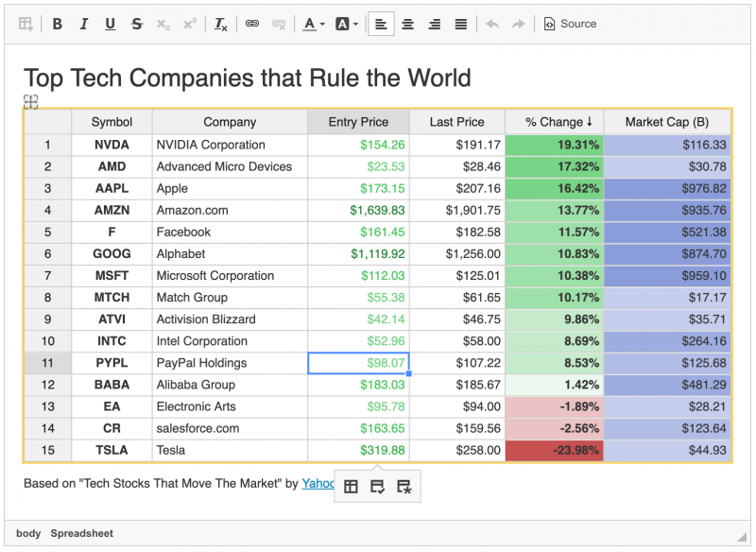Select Spreadsheet in the elements path bar
756x552 pixels.
coord(82,533)
